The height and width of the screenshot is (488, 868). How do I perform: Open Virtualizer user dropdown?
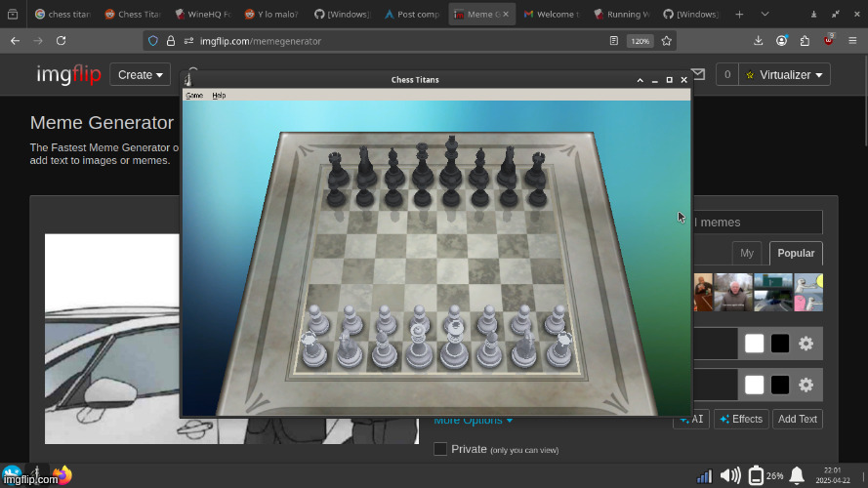pos(784,75)
